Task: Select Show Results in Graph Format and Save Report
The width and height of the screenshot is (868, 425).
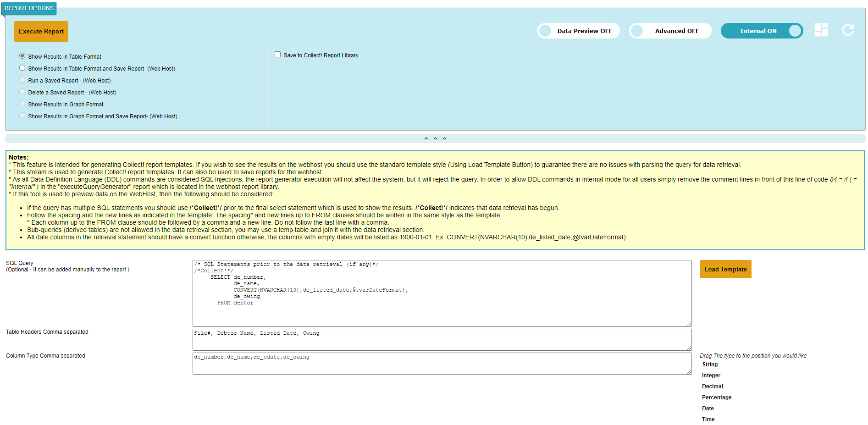Action: [22, 116]
